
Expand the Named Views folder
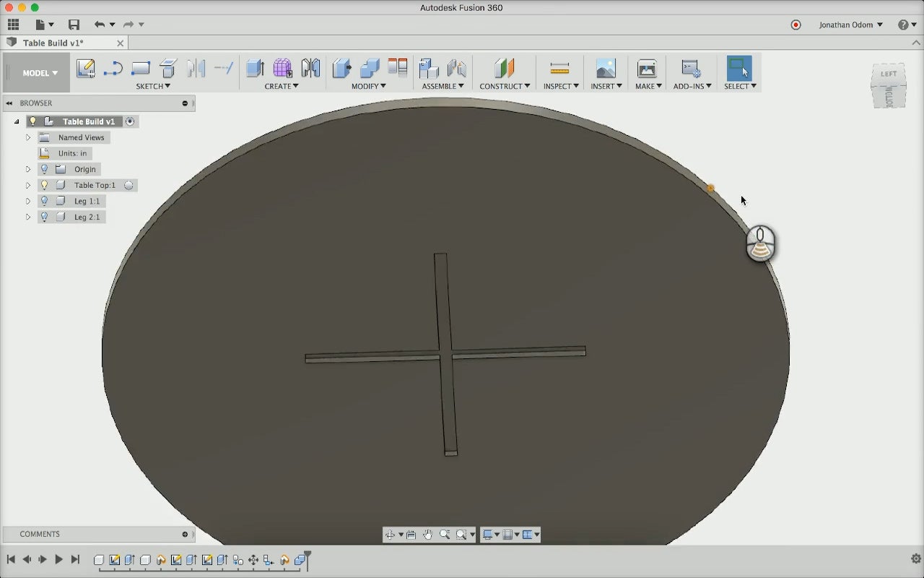click(x=28, y=137)
